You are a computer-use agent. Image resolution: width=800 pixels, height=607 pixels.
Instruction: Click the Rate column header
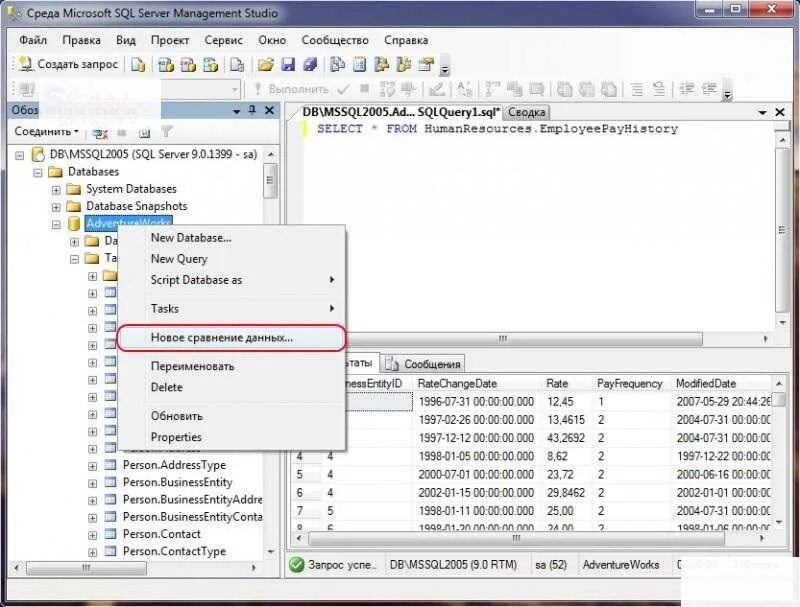566,384
